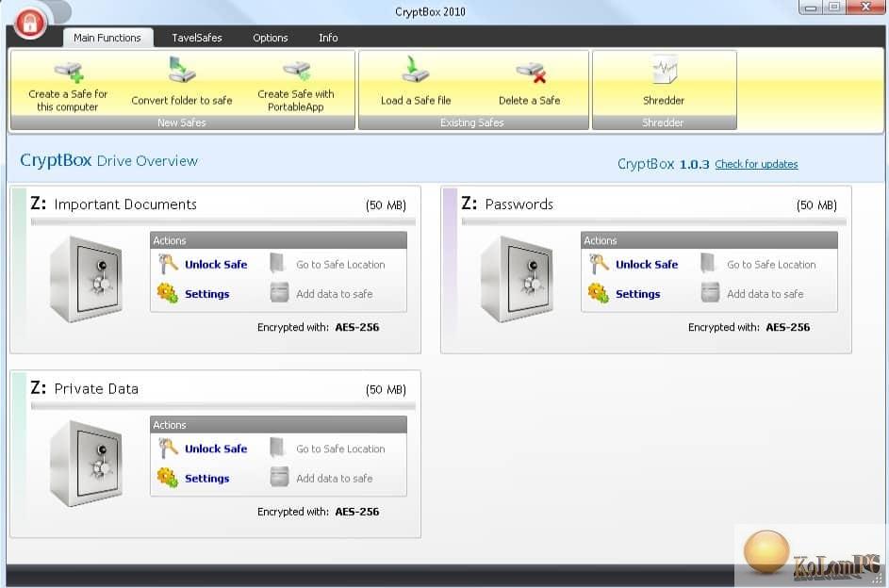
Task: Click the 'Important Documents' safe title
Action: 125,204
